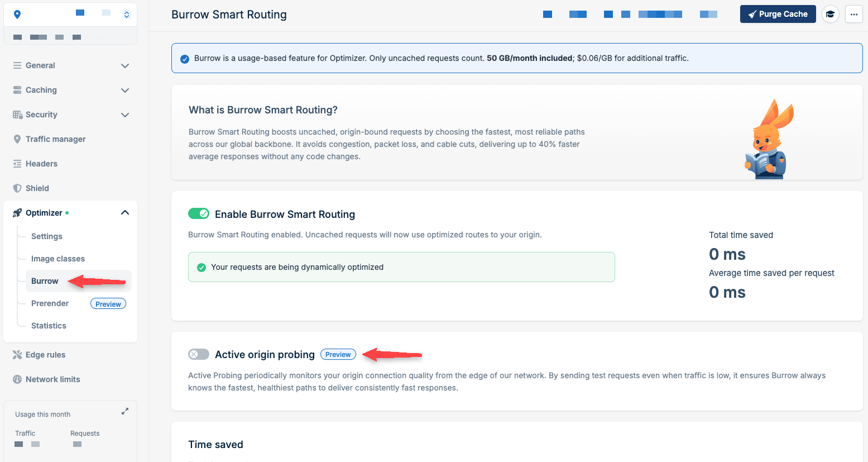Image resolution: width=868 pixels, height=462 pixels.
Task: Open the three-dots more options menu
Action: point(854,14)
